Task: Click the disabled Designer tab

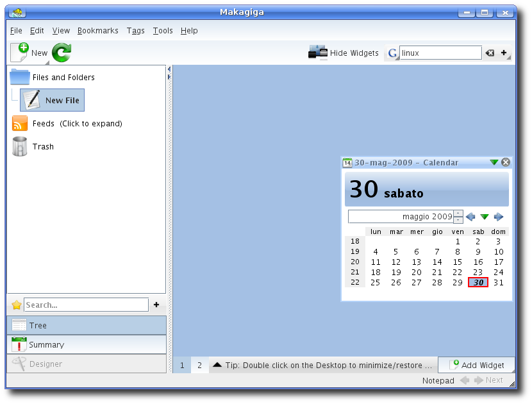Action: point(87,364)
